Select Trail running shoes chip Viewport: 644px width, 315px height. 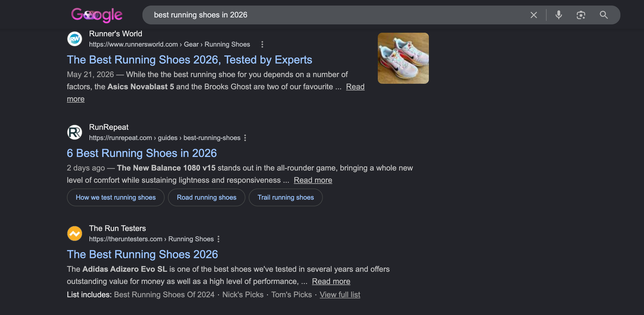(x=286, y=197)
